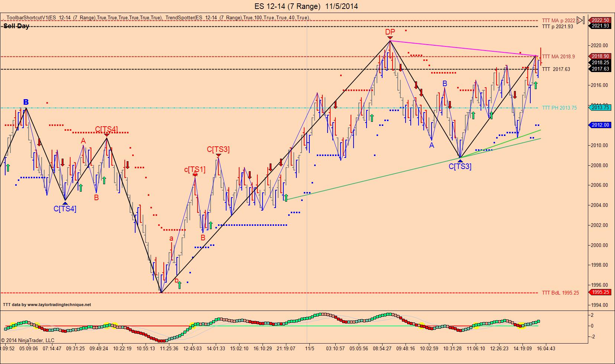This screenshot has width=615, height=364.
Task: Click the TTT 2017.63 line label
Action: [x=556, y=69]
